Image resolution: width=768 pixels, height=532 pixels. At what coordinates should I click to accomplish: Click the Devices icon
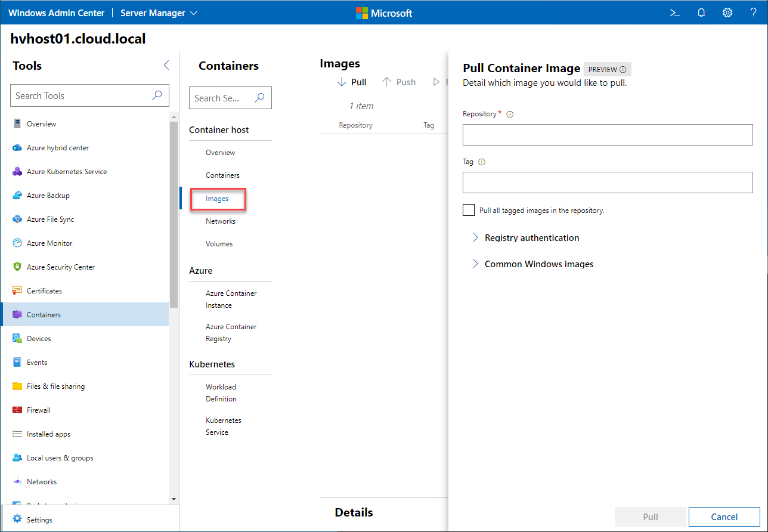[17, 339]
